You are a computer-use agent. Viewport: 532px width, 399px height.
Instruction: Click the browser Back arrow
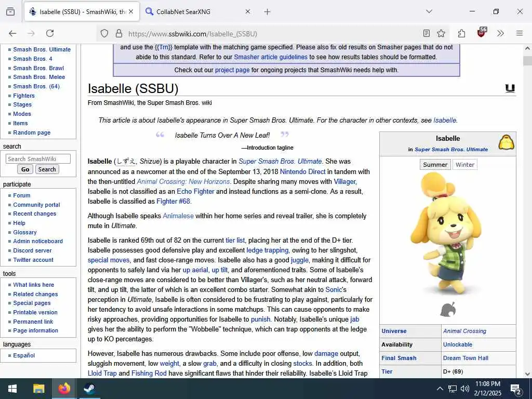12,33
